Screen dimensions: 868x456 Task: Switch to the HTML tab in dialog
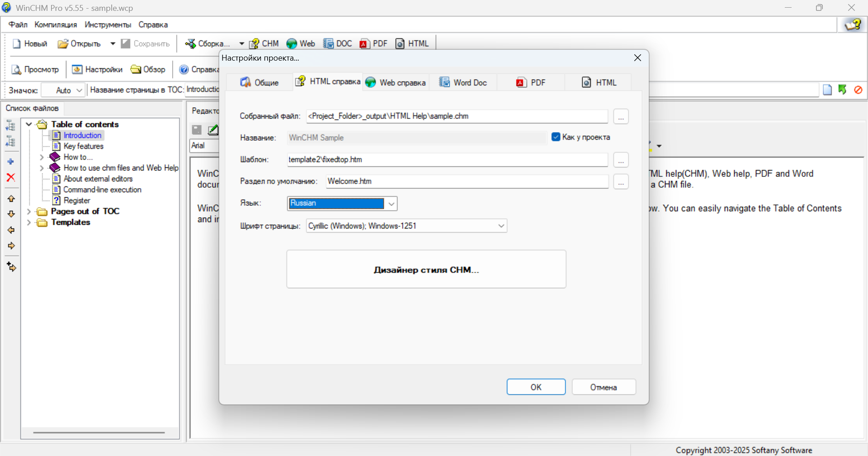point(599,82)
